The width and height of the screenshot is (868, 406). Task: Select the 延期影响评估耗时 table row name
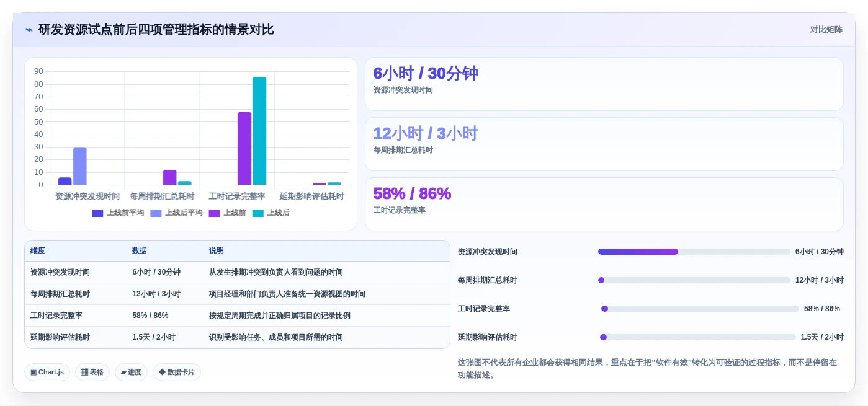coord(60,337)
